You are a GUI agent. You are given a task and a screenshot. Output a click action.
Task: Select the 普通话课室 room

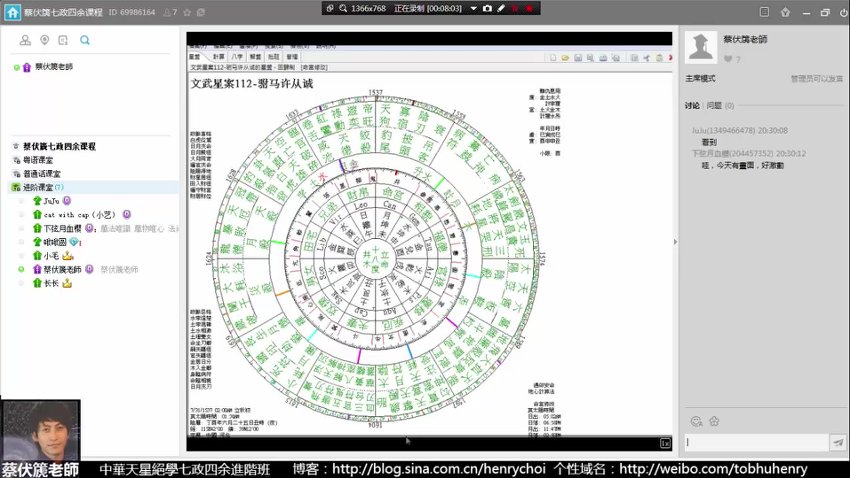tap(42, 173)
